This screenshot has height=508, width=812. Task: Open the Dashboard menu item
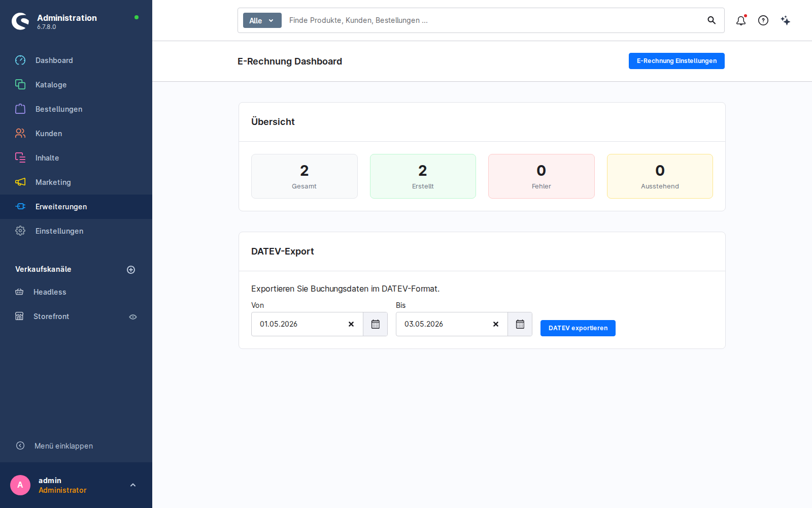76,60
